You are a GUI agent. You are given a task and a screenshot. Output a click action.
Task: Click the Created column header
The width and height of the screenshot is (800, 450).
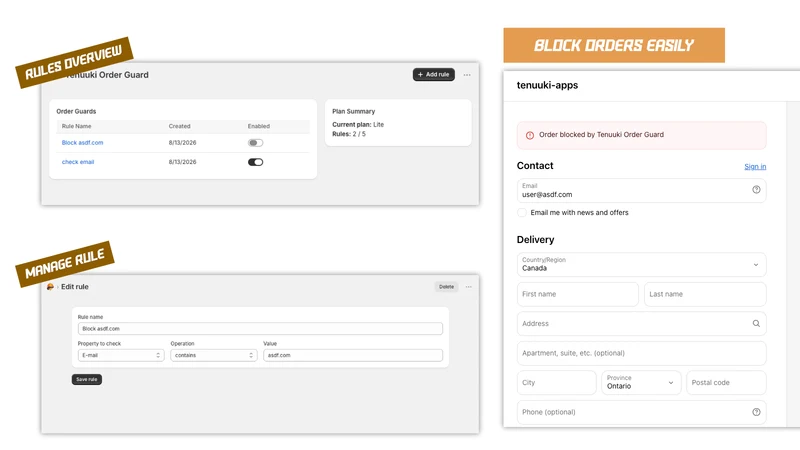[180, 126]
